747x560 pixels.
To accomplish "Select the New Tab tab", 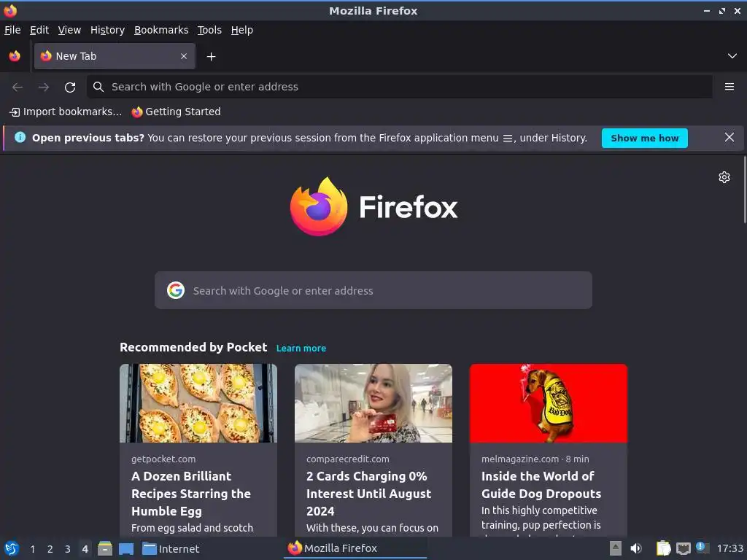I will pyautogui.click(x=115, y=56).
